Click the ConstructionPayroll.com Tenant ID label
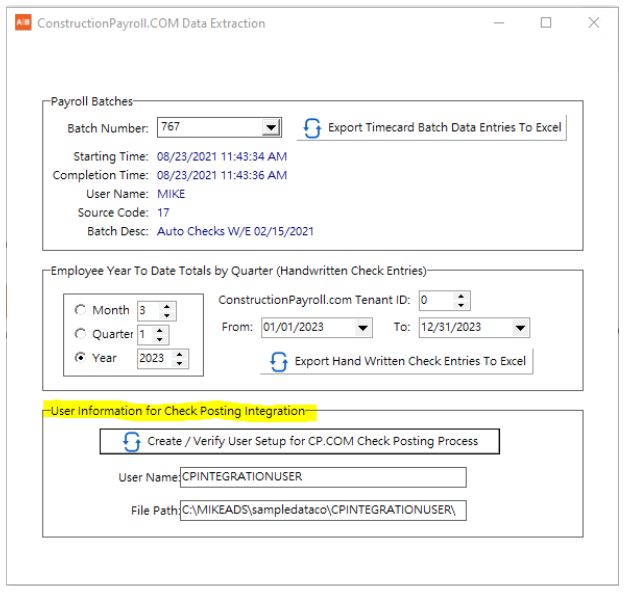This screenshot has width=624, height=592. click(314, 300)
